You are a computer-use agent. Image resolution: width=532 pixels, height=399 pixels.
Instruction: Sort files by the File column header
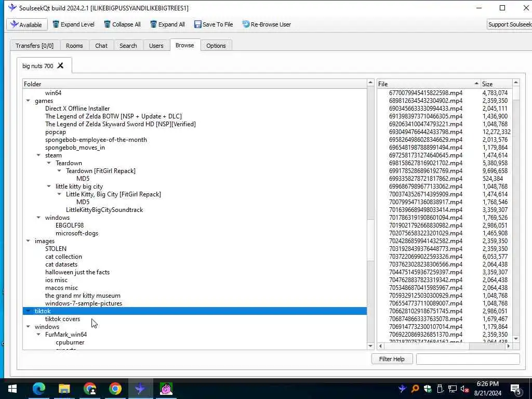click(x=429, y=84)
